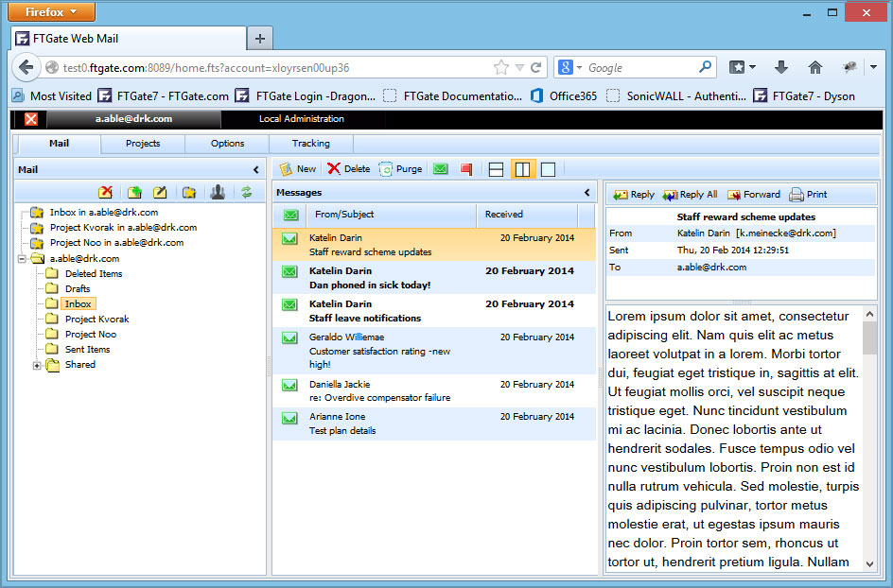Open the 'FTGate7 - Dyson' bookmark
This screenshot has height=588, width=893.
click(x=804, y=96)
